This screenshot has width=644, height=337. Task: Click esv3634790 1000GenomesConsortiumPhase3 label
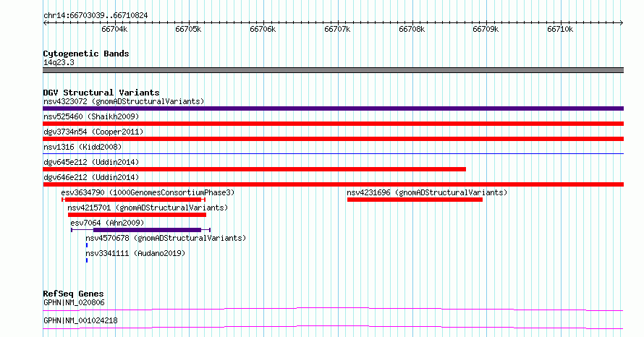click(x=148, y=192)
